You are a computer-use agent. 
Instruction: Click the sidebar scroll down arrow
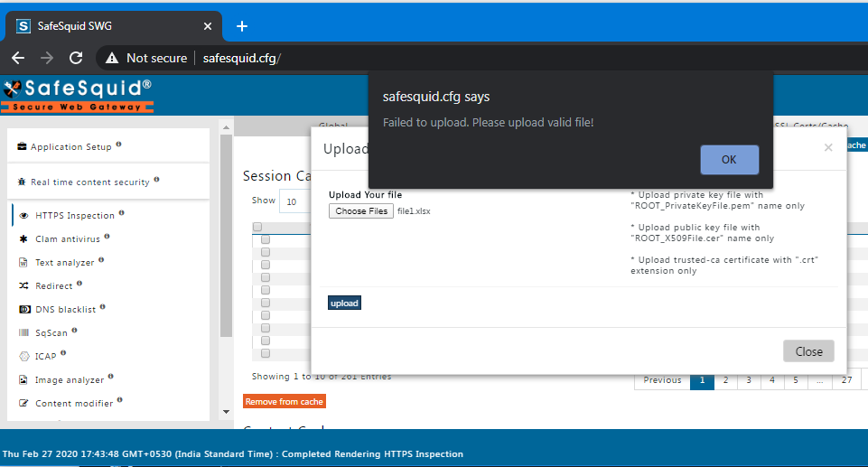pos(226,412)
